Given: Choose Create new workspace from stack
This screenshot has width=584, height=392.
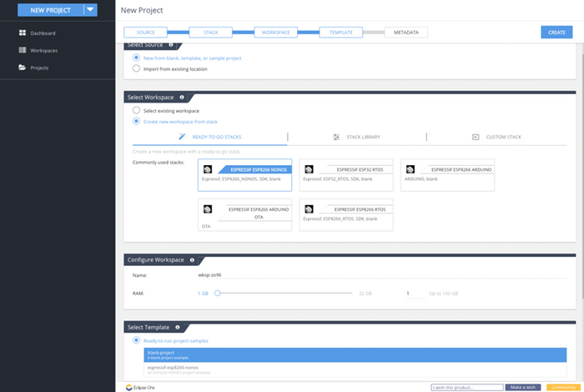Looking at the screenshot, I should tap(136, 122).
